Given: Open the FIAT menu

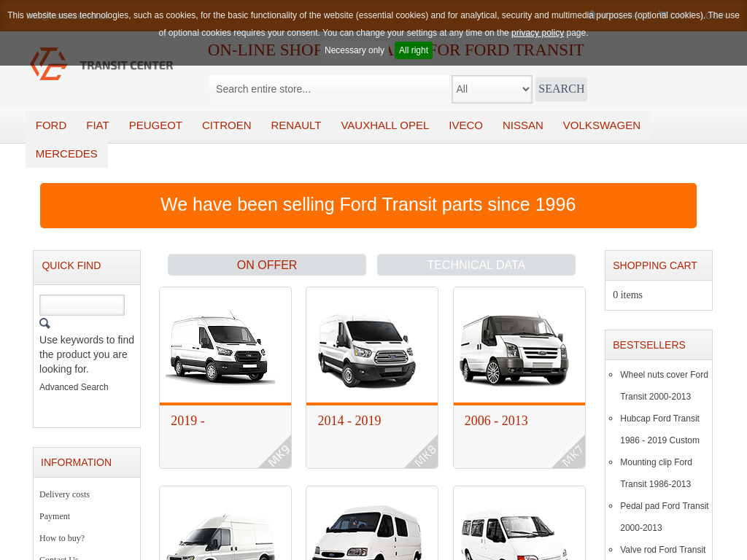Looking at the screenshot, I should [98, 125].
